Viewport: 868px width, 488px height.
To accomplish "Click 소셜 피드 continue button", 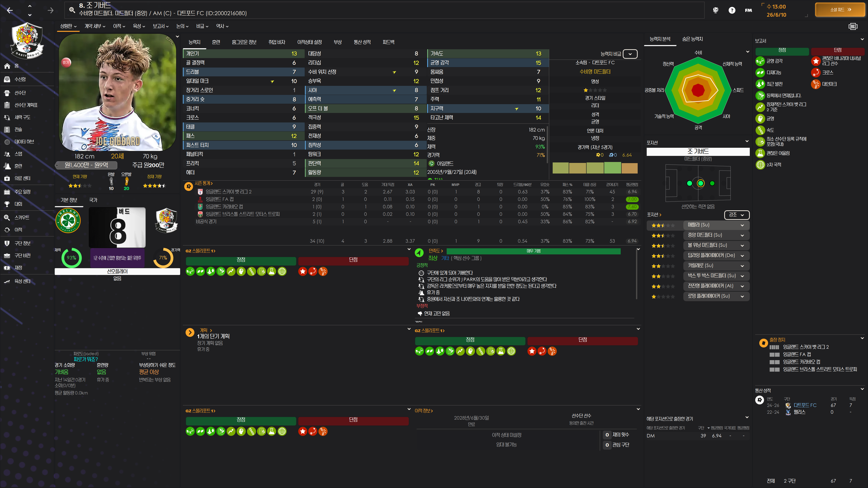I will click(x=840, y=10).
